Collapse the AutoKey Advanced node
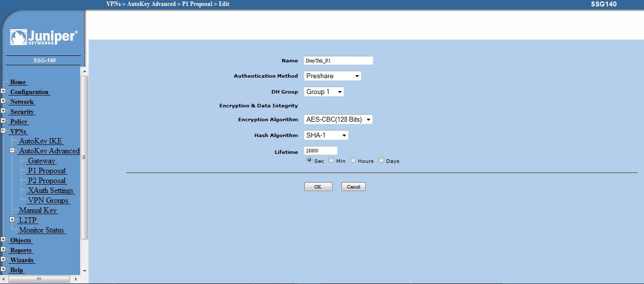Image resolution: width=644 pixels, height=284 pixels. point(12,150)
